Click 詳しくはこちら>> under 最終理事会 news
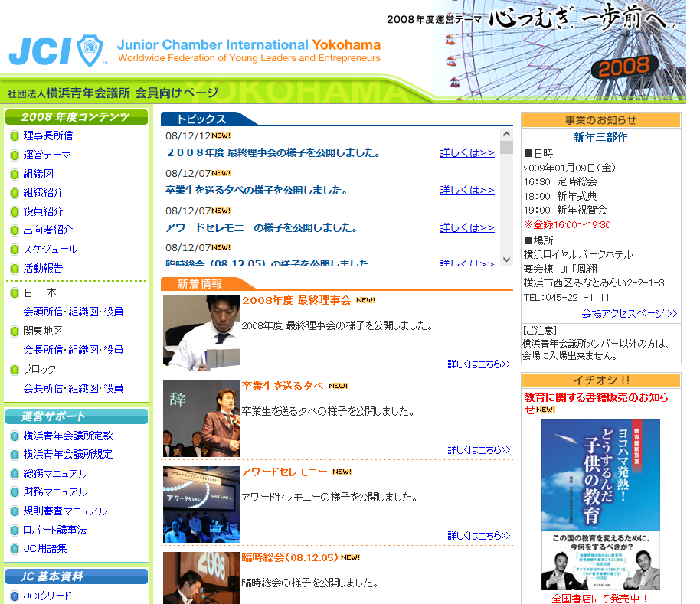Viewport: 700px width, 604px height. click(479, 364)
